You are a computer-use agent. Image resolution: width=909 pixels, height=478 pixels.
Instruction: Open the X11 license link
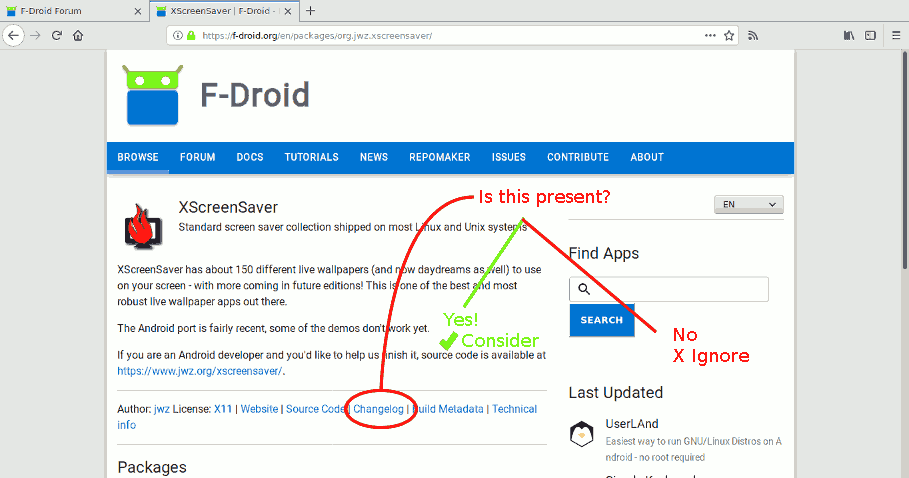pyautogui.click(x=223, y=409)
